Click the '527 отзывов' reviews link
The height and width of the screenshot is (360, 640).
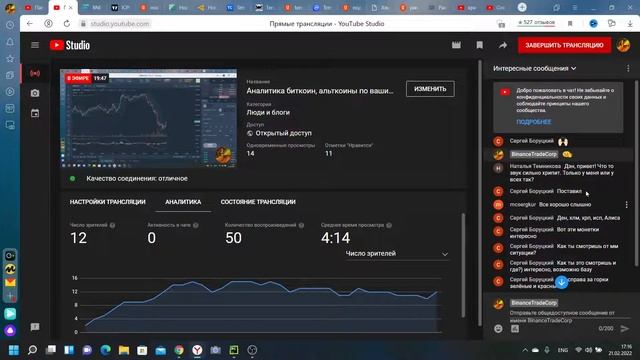click(536, 22)
